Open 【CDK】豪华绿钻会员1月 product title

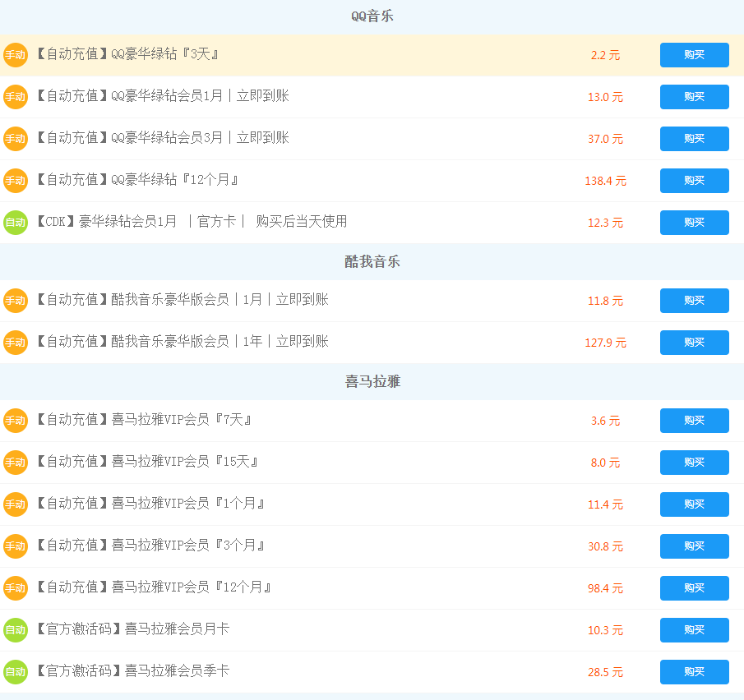pyautogui.click(x=192, y=222)
